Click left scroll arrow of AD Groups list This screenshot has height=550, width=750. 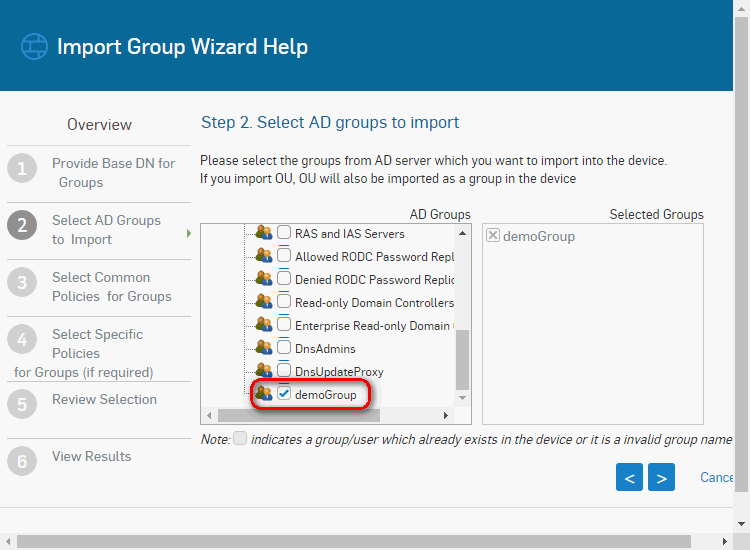(209, 415)
